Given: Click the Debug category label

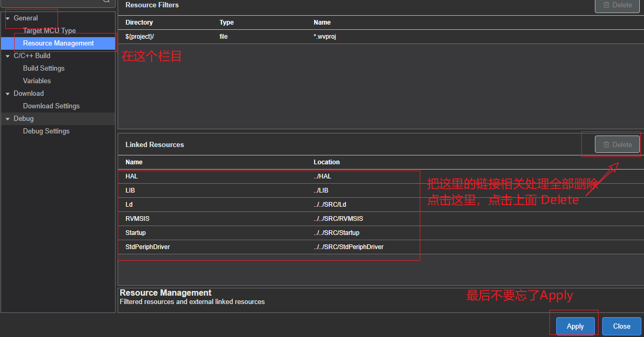Looking at the screenshot, I should coord(24,119).
